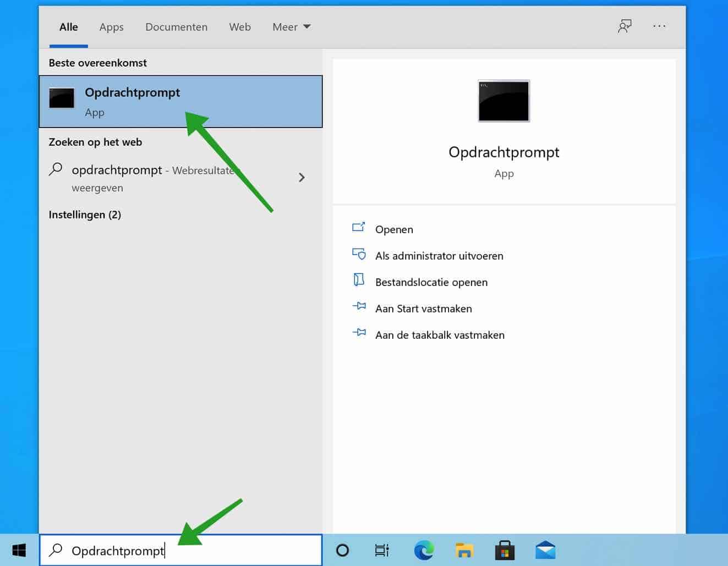Viewport: 728px width, 566px height.
Task: Expand web result with chevron arrow
Action: coord(302,177)
